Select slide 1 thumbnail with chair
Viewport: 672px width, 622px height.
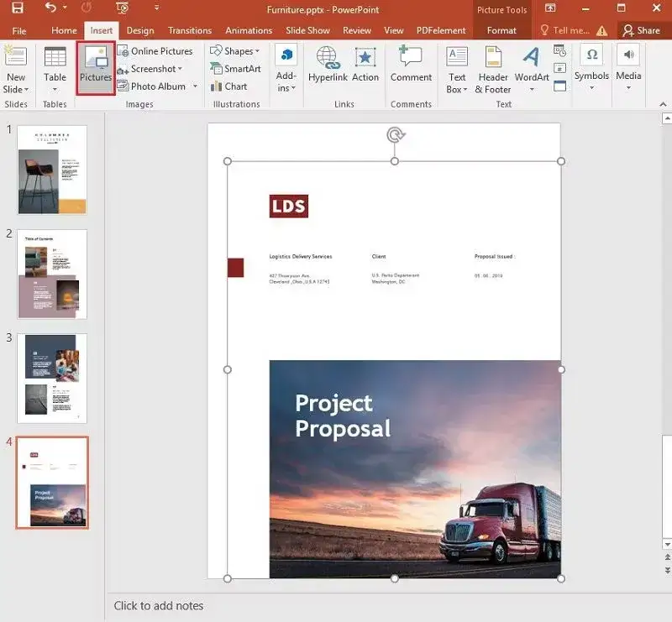[52, 170]
